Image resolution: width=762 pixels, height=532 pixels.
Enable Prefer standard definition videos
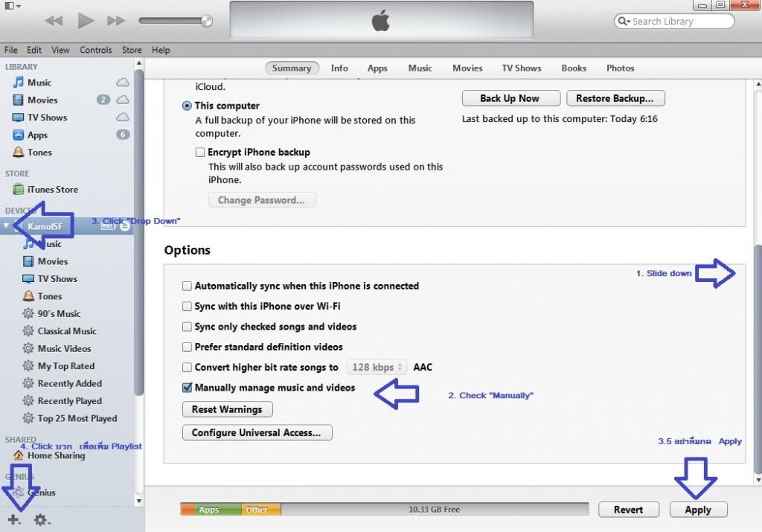187,347
